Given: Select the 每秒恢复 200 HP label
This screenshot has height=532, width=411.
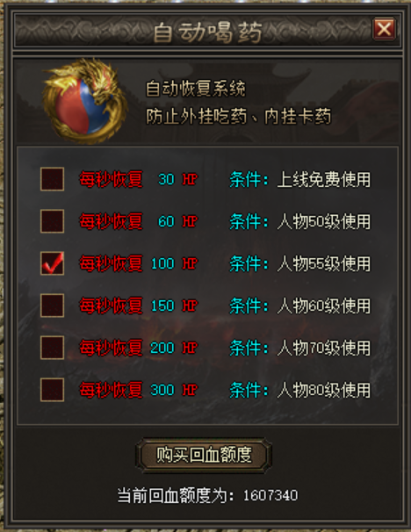Looking at the screenshot, I should 139,348.
